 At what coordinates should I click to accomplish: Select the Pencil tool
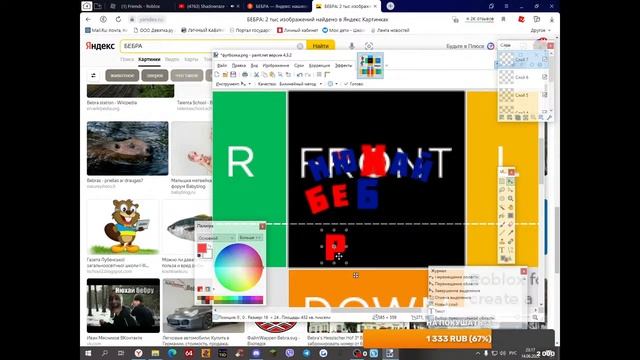click(502, 233)
